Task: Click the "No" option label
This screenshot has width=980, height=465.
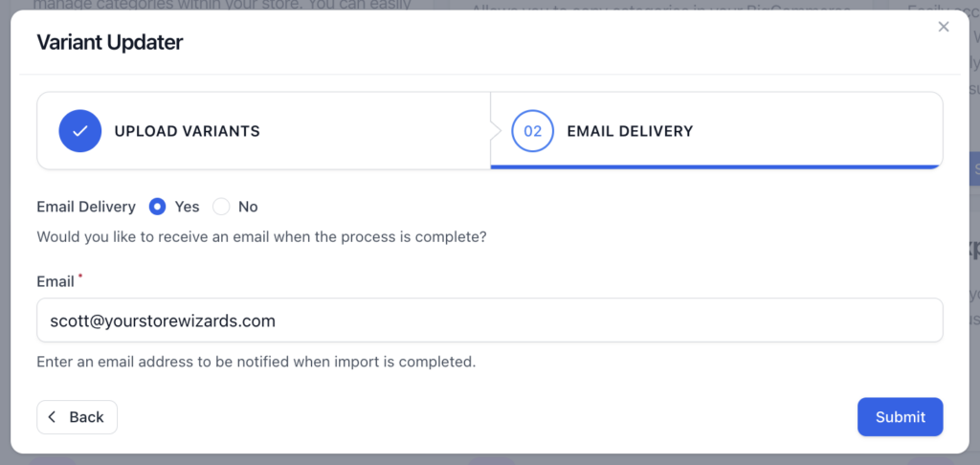Action: [x=248, y=207]
